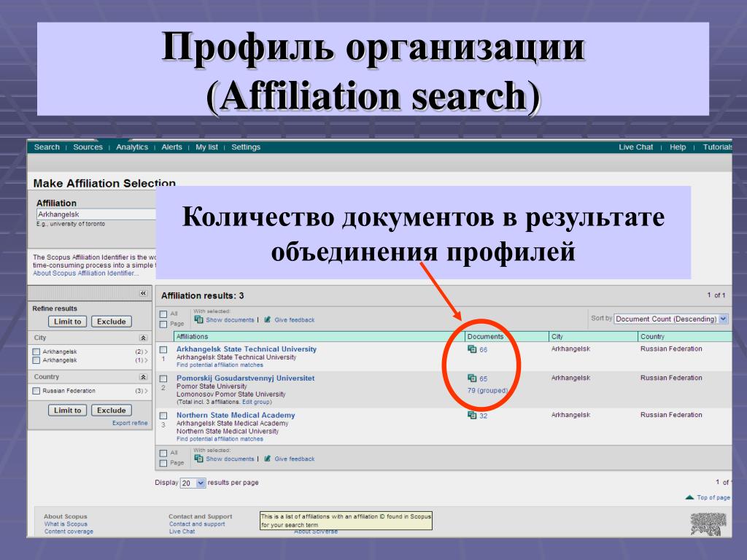Check the Russian Federation country checkbox
The image size is (747, 560).
[36, 391]
